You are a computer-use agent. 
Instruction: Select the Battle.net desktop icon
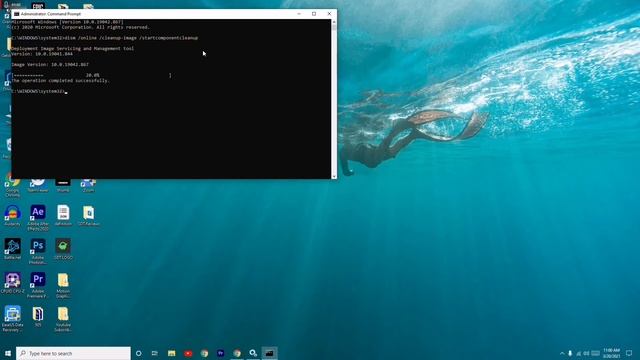click(x=13, y=249)
